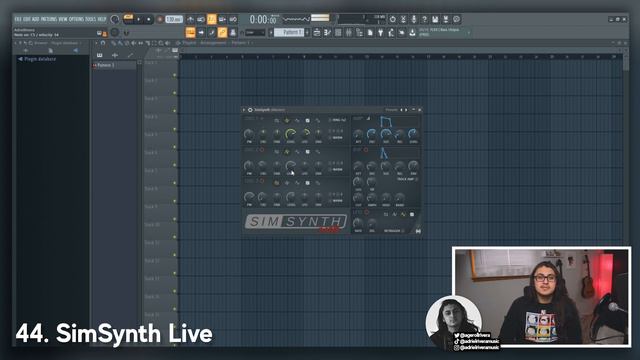This screenshot has height=360, width=640.
Task: Open the FILE menu
Action: (18, 19)
